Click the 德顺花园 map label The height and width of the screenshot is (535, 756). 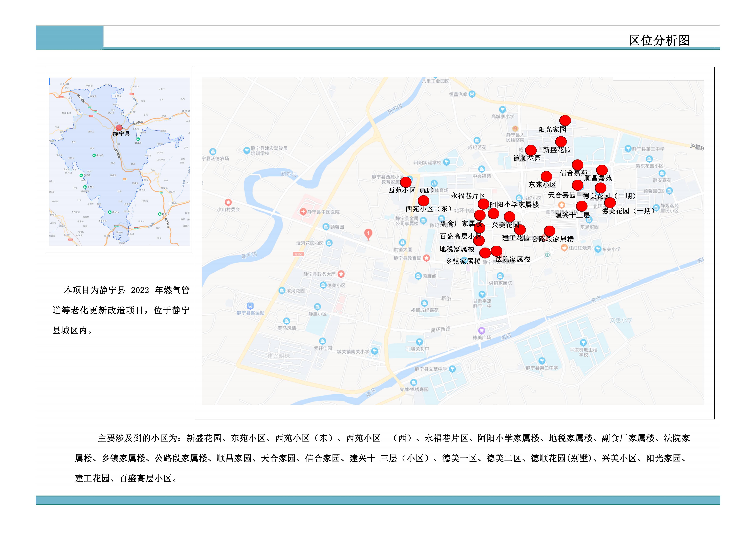527,158
